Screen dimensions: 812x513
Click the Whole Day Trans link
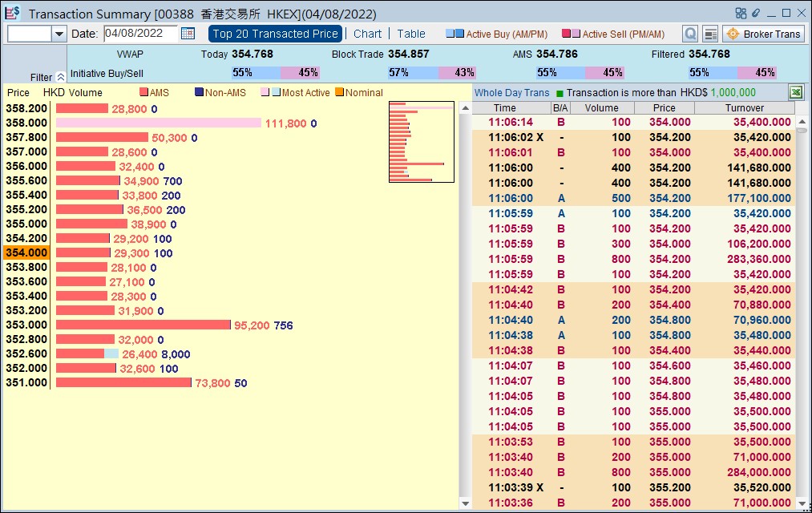click(511, 92)
